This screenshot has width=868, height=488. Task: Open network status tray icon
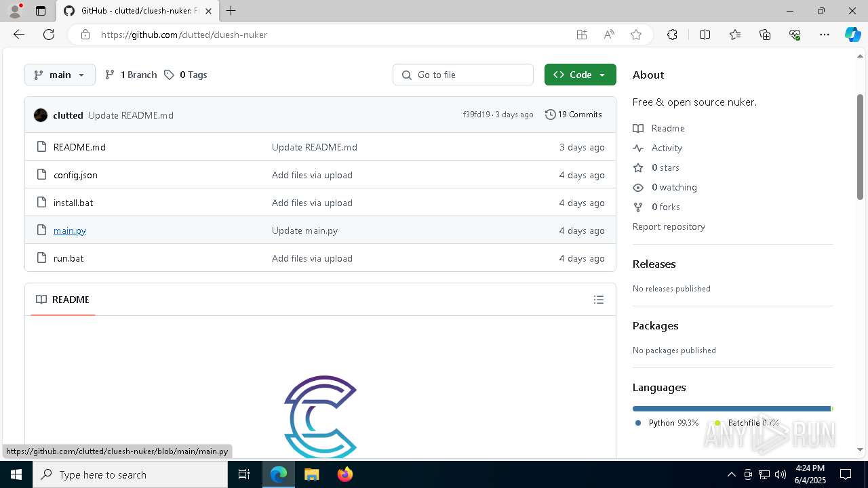(x=764, y=474)
